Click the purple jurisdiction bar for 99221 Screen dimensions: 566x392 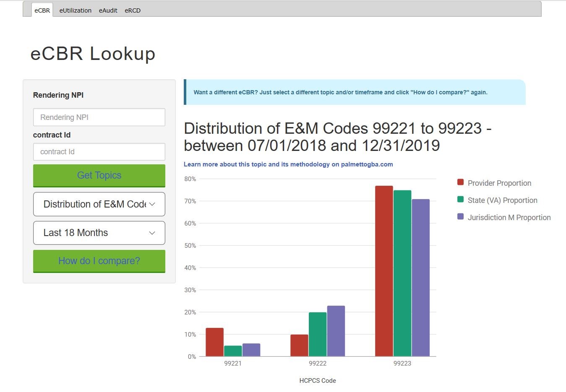point(251,350)
